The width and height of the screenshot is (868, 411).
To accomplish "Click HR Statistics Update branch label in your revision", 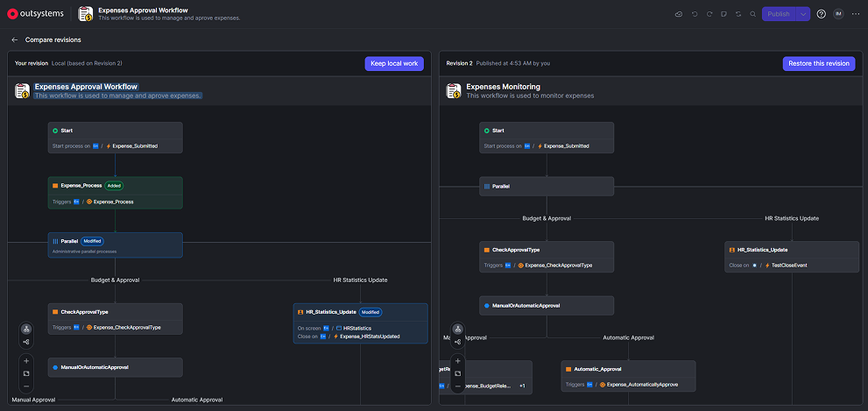I will (x=360, y=280).
